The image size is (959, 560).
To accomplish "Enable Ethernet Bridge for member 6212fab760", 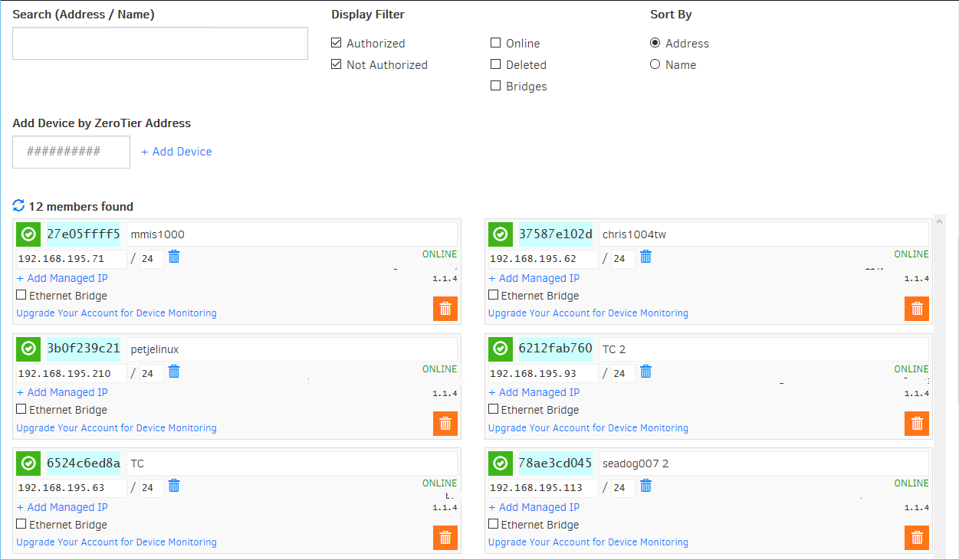I will (x=494, y=410).
